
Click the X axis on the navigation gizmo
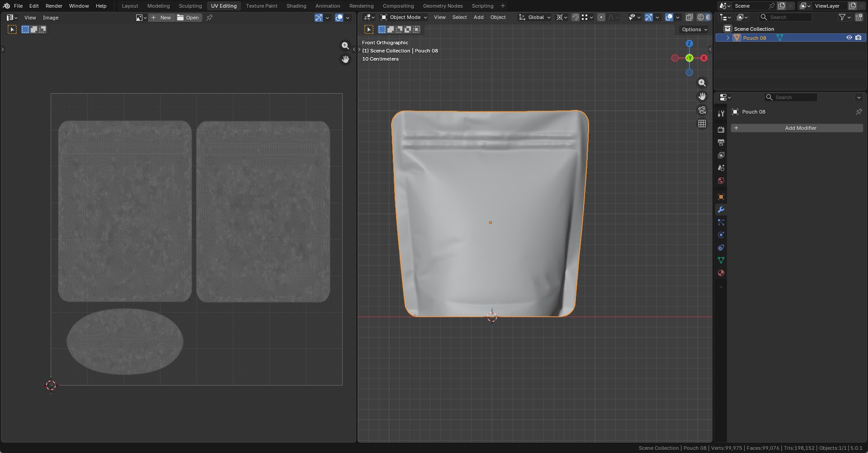[x=704, y=58]
